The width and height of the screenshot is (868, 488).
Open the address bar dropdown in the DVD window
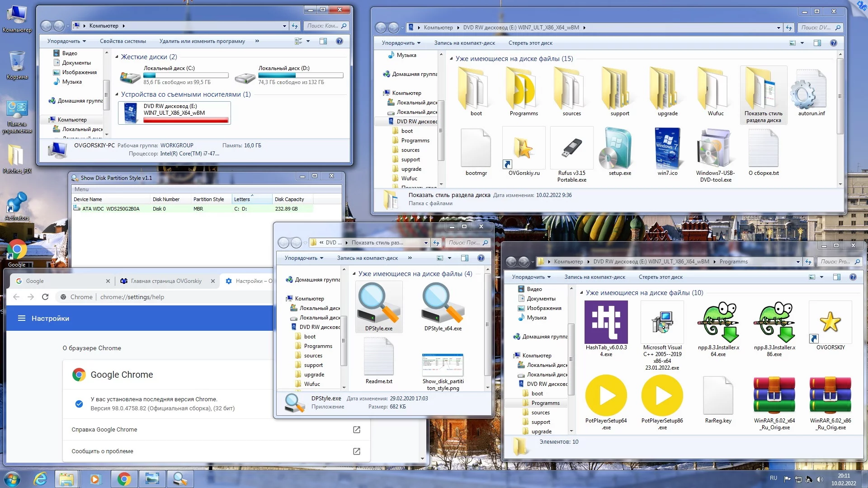tap(778, 28)
